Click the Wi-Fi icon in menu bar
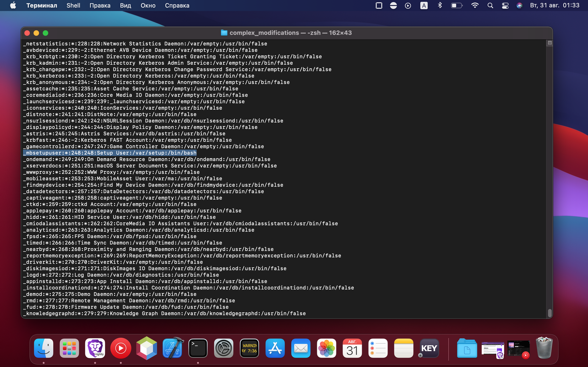The height and width of the screenshot is (367, 588). coord(475,6)
